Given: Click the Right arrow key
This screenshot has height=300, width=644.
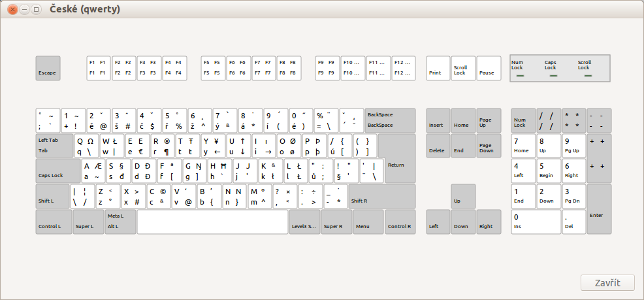Looking at the screenshot, I should (489, 222).
